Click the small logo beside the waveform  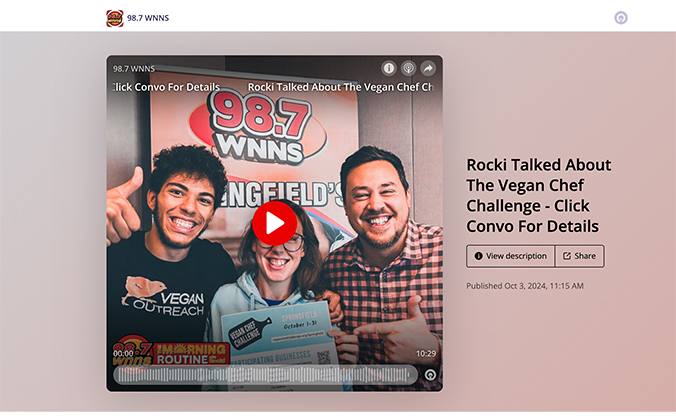tap(430, 375)
